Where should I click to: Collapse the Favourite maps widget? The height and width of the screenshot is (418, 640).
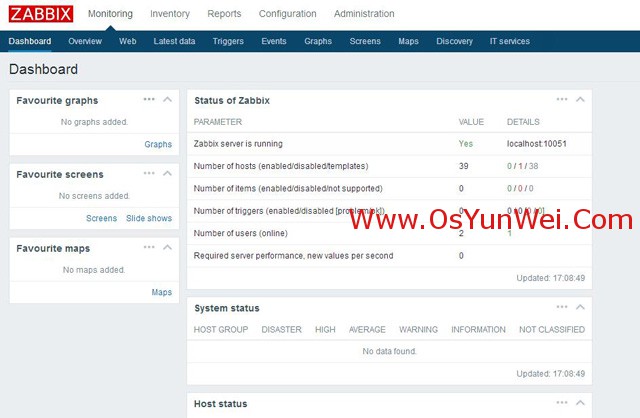point(167,247)
